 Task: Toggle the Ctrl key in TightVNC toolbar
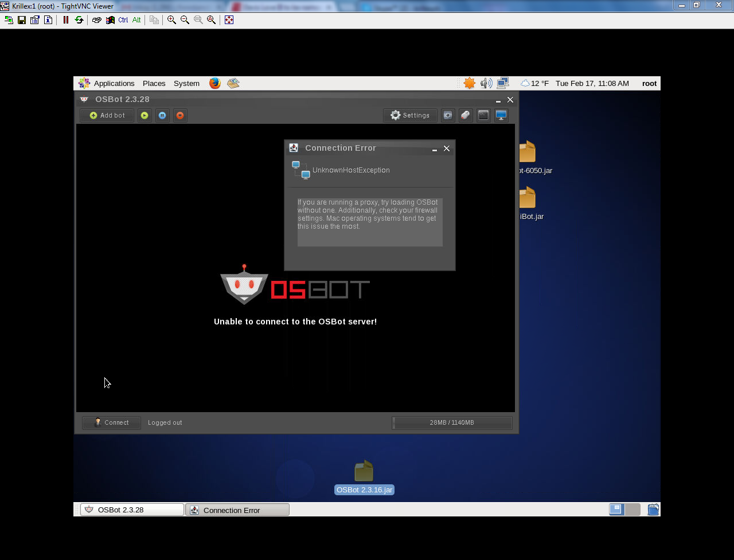click(x=123, y=19)
